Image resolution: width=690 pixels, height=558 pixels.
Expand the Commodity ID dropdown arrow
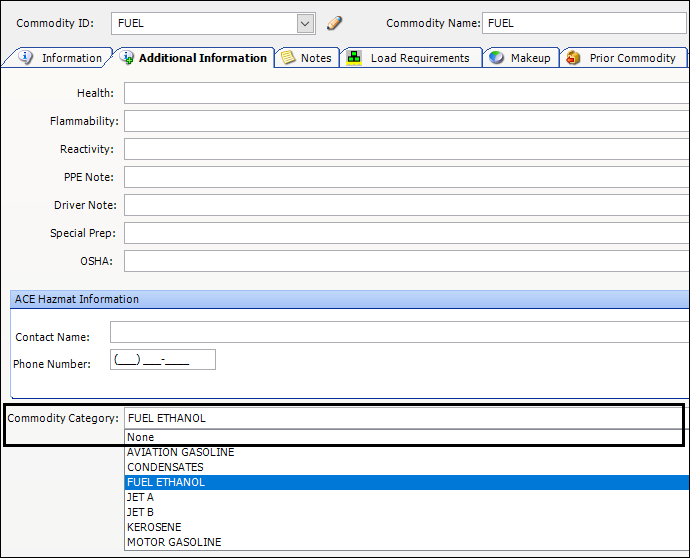tap(305, 23)
